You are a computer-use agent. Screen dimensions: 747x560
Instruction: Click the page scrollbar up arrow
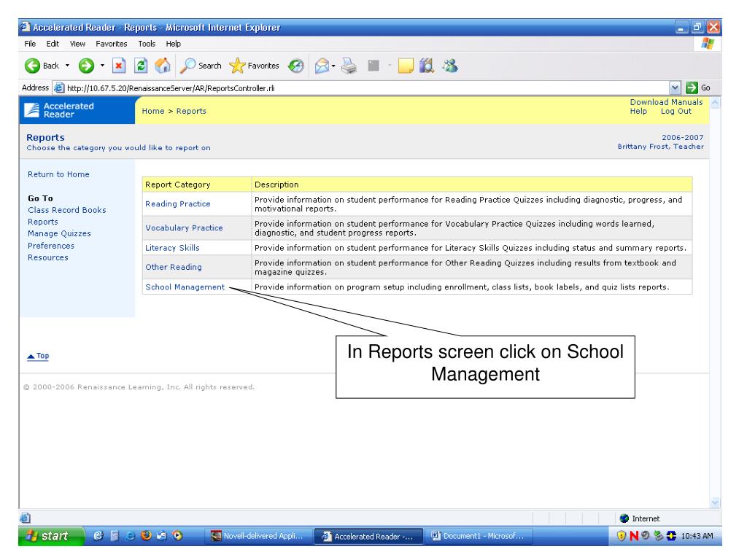point(715,102)
